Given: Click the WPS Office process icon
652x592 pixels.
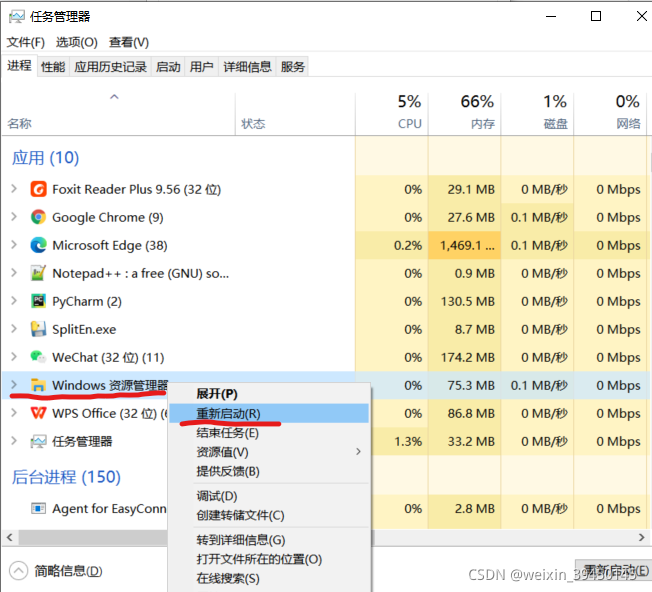Looking at the screenshot, I should point(38,413).
